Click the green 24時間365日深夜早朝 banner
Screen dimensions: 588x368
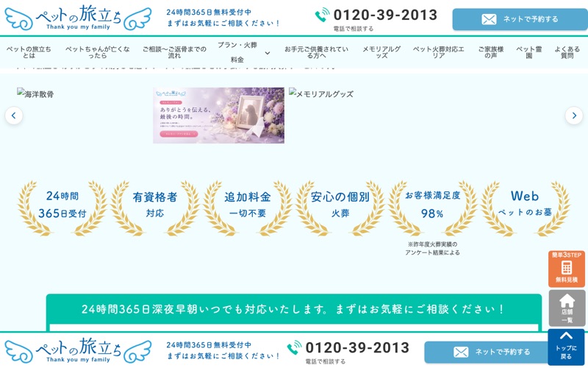click(x=293, y=309)
